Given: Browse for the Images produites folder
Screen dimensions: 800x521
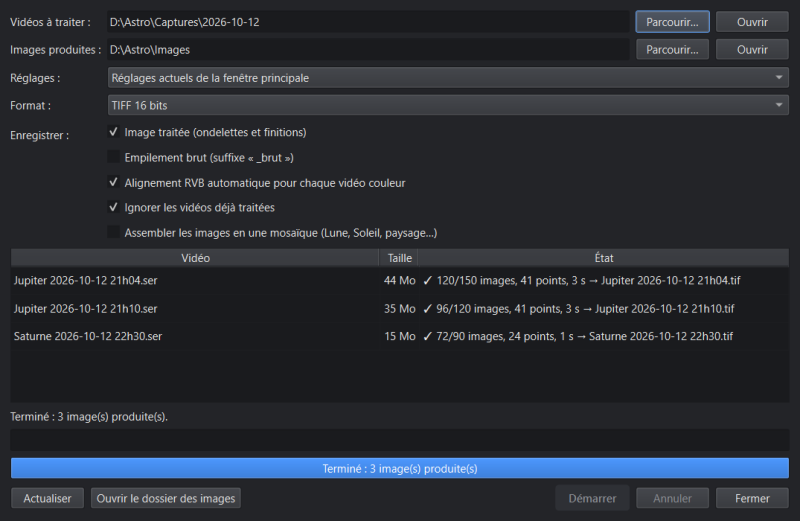Looking at the screenshot, I should pyautogui.click(x=672, y=49).
